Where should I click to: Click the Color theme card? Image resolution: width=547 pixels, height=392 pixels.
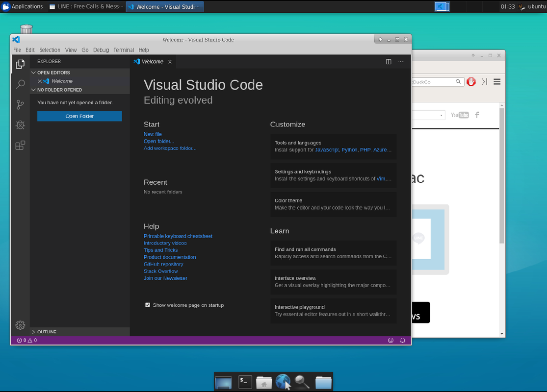tap(333, 204)
